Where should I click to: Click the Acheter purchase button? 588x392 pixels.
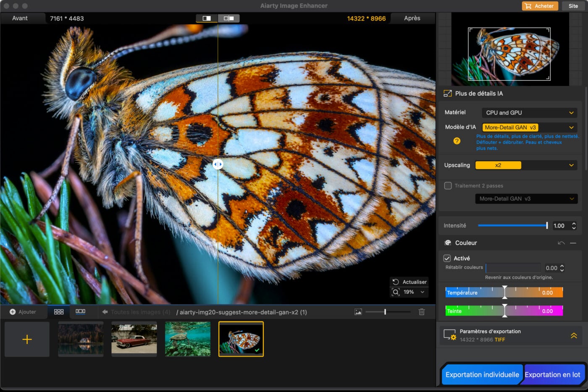pyautogui.click(x=540, y=6)
